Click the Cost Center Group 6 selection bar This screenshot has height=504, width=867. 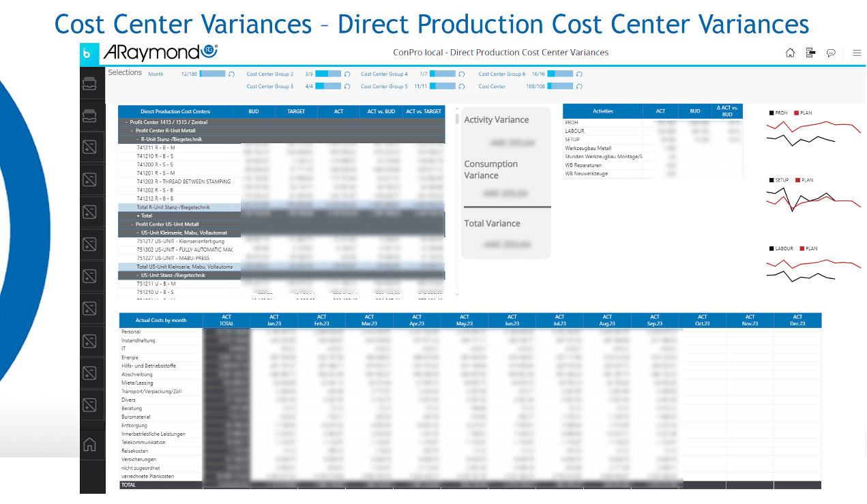coord(560,74)
